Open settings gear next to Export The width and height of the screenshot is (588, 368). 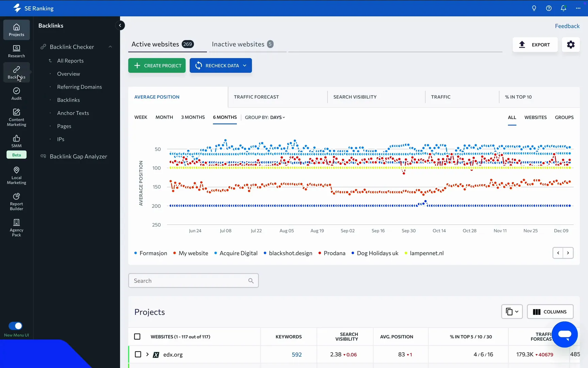pos(571,45)
